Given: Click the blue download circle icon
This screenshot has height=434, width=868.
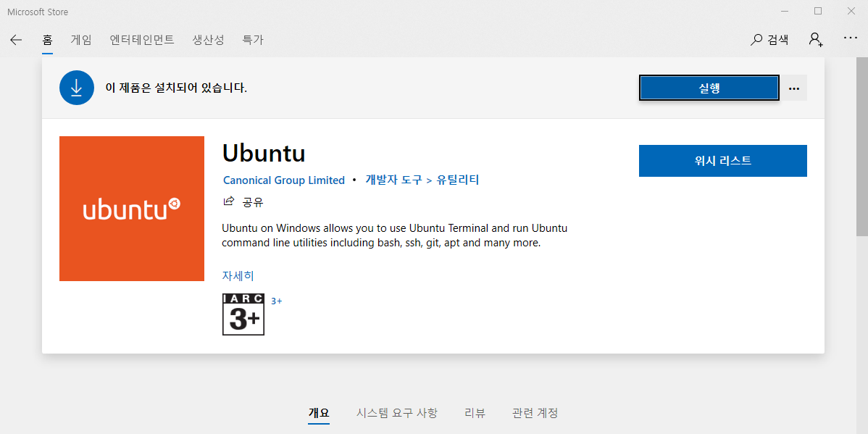Looking at the screenshot, I should pos(76,88).
